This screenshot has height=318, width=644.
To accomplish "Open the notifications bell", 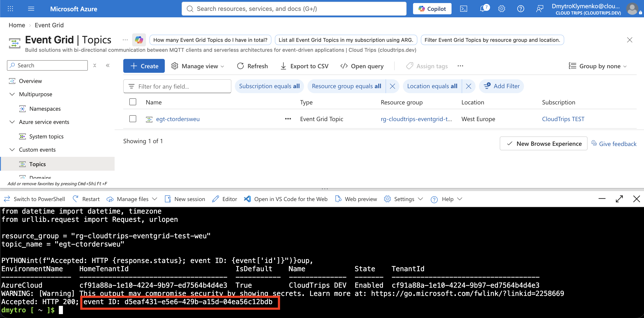I will pyautogui.click(x=484, y=9).
